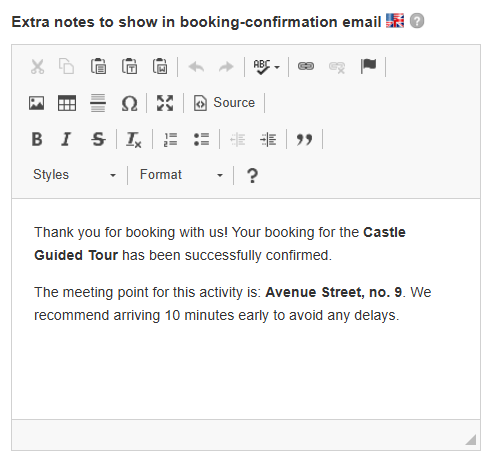Click Paste as plain text icon
The width and height of the screenshot is (494, 459).
click(130, 66)
